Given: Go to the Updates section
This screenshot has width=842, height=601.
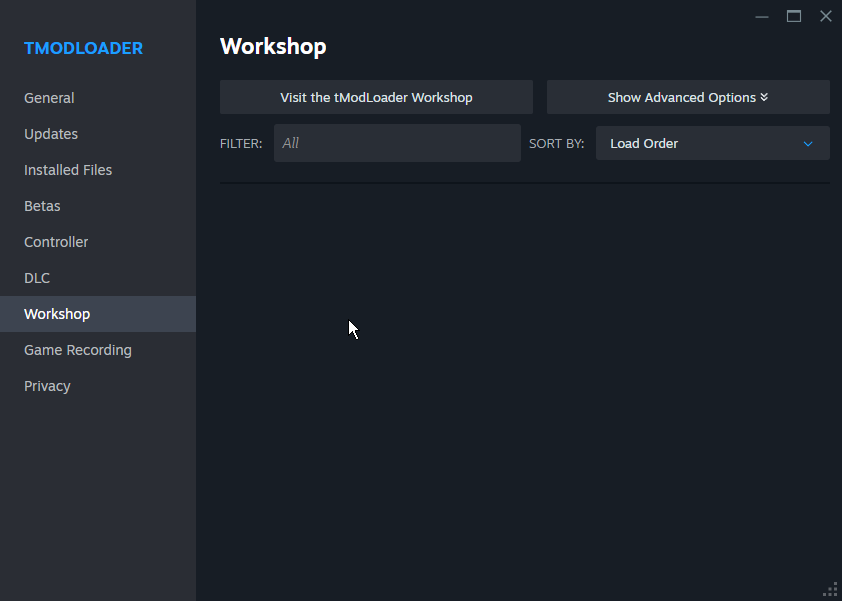Looking at the screenshot, I should pos(98,134).
